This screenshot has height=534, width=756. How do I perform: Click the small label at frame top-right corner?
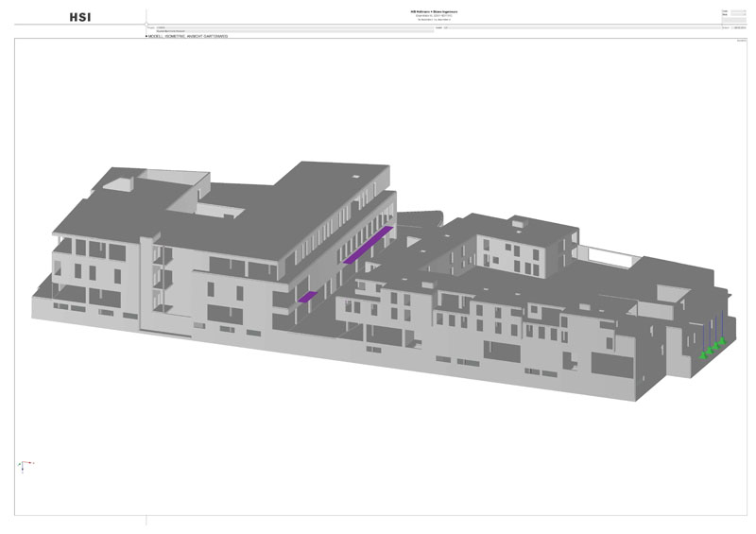[741, 41]
